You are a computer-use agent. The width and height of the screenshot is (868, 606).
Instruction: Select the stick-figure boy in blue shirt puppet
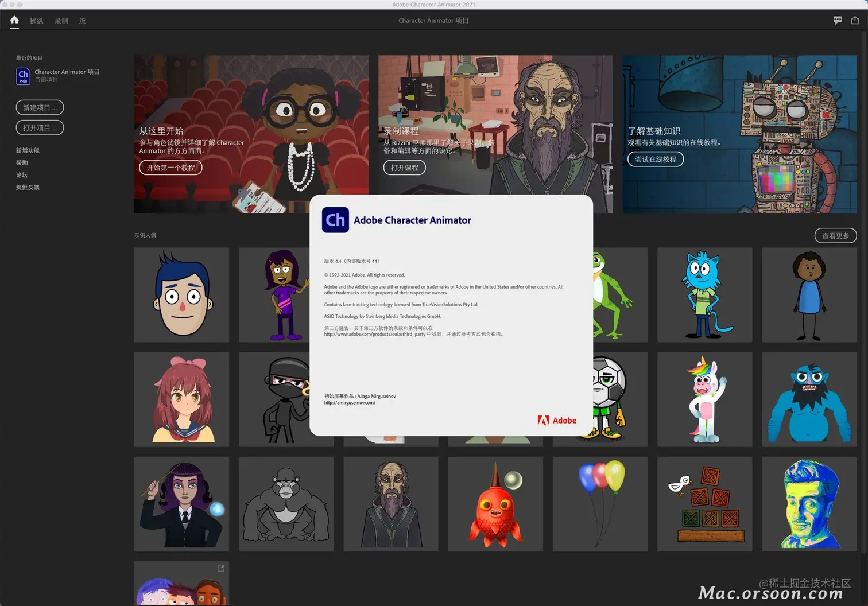point(809,295)
